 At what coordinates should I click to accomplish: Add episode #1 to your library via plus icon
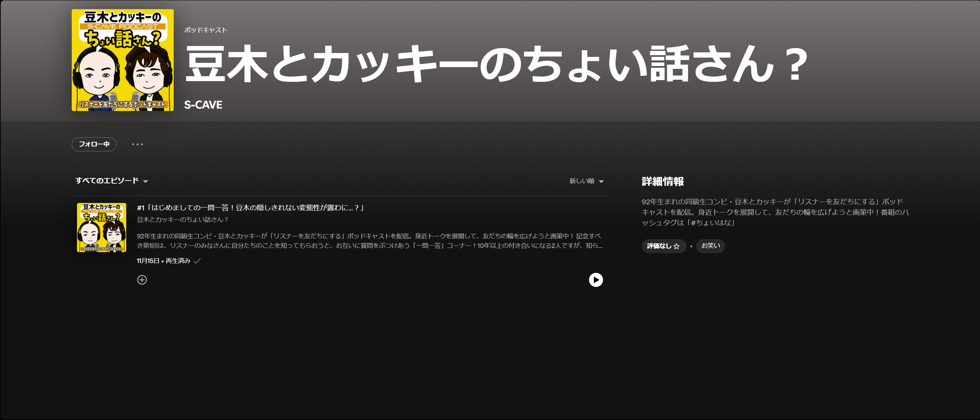142,280
